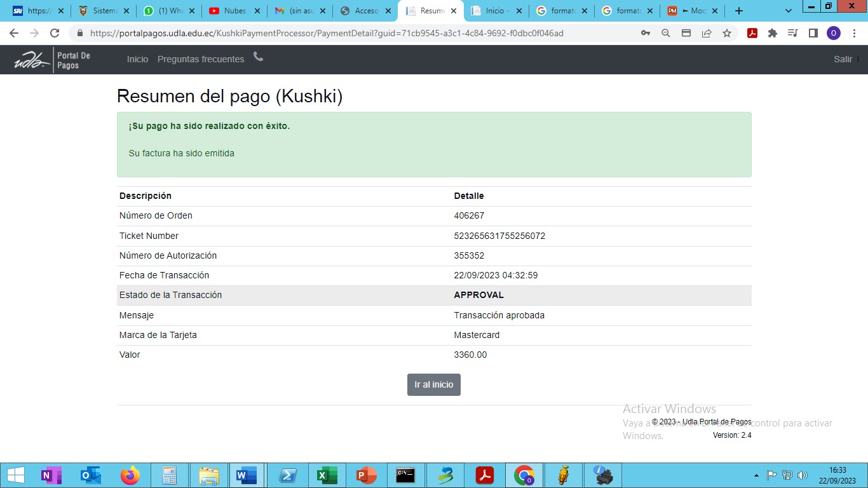Open the Chrome profile avatar menu

pyautogui.click(x=834, y=33)
